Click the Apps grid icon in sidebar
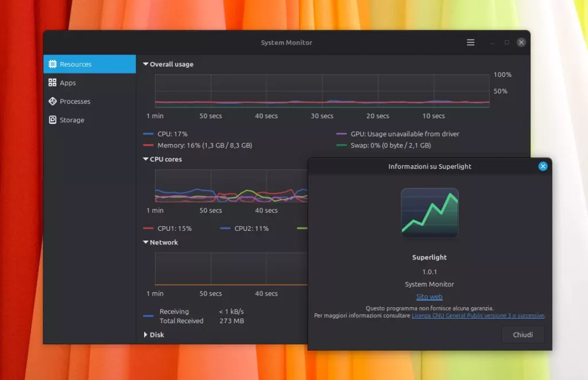The image size is (588, 380). pos(52,83)
